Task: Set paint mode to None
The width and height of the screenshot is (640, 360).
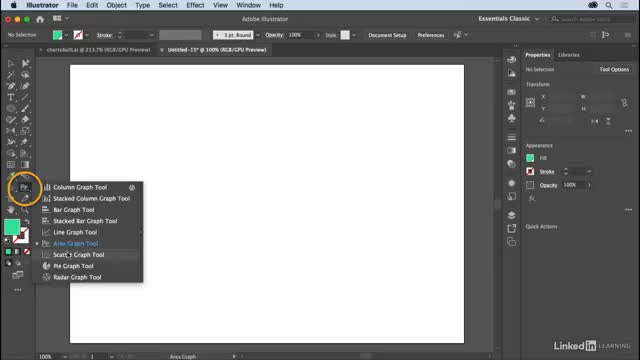Action: click(x=27, y=252)
